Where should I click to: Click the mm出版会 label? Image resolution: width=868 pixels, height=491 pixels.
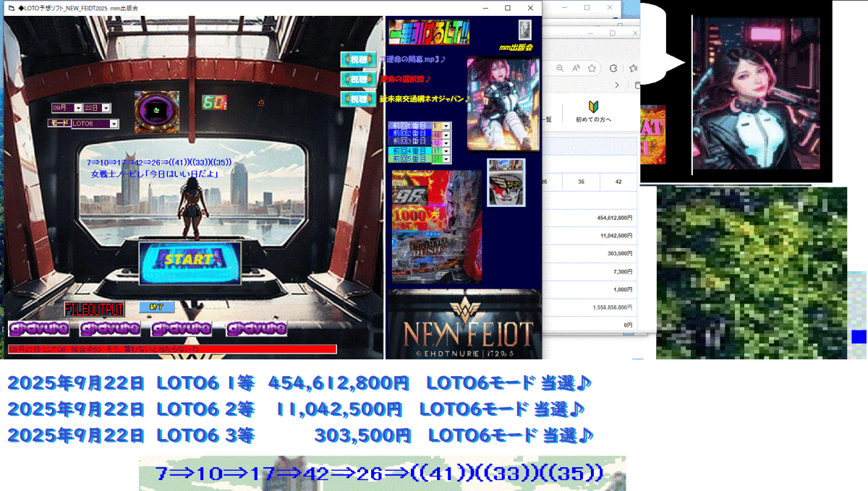514,48
